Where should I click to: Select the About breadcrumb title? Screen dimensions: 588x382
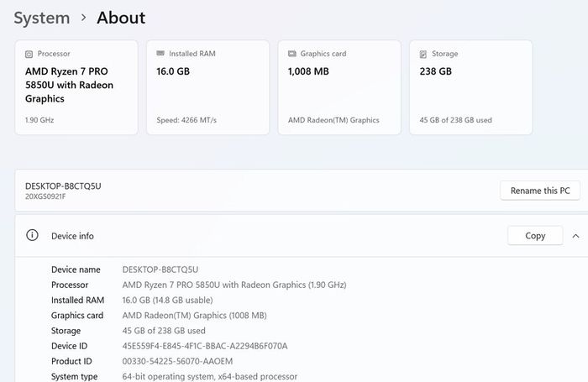(121, 18)
